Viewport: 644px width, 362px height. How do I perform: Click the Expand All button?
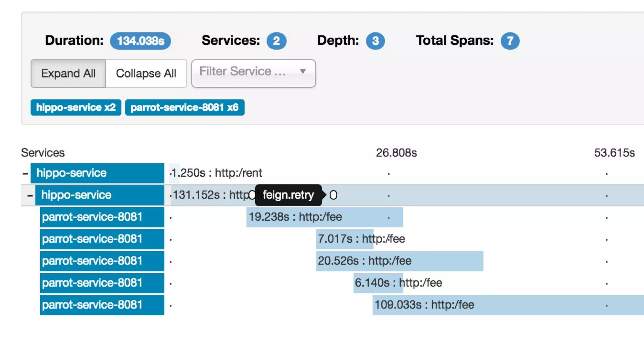click(x=68, y=74)
